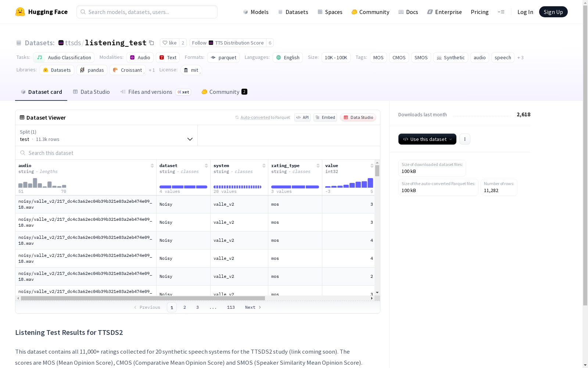588x368 pixels.
Task: Click the table vertical scrollbar thumb
Action: pyautogui.click(x=377, y=171)
